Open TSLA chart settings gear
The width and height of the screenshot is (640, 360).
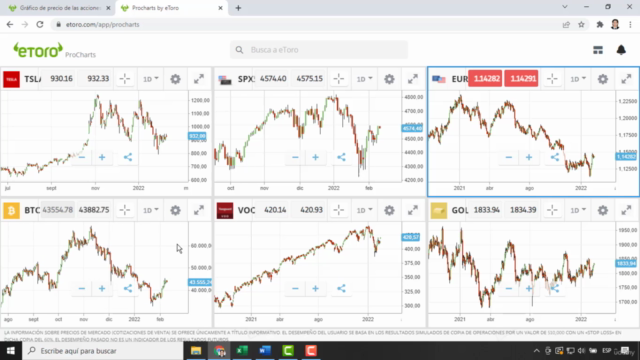coord(175,79)
